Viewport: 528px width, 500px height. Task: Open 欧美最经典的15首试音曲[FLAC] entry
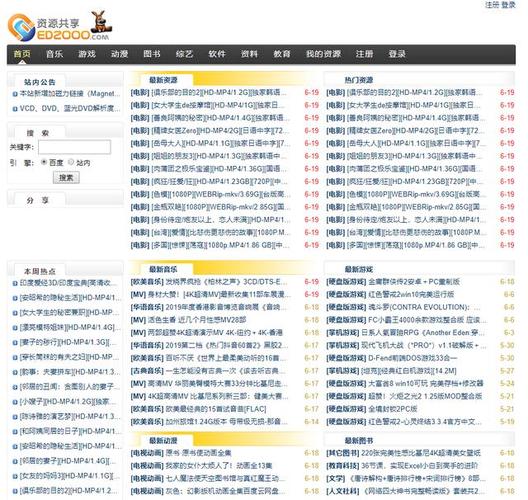[216, 409]
